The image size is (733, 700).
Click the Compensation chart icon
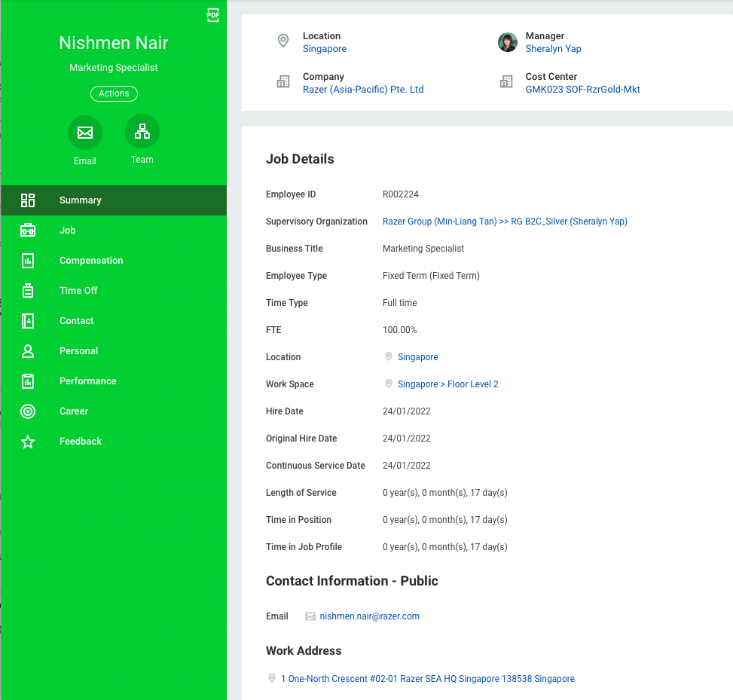pos(28,261)
